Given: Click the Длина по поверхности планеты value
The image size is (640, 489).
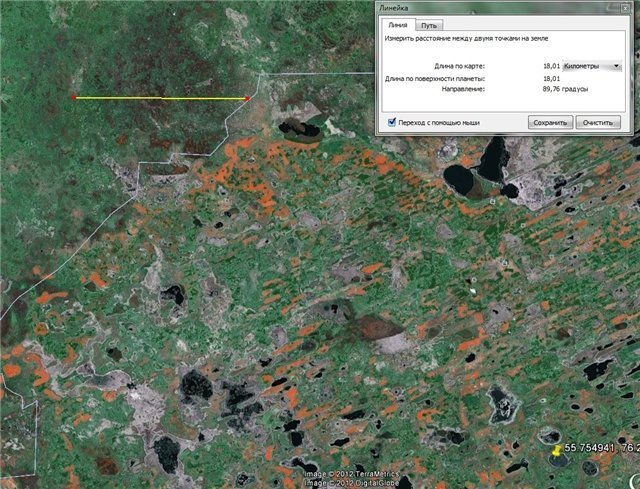Looking at the screenshot, I should point(550,78).
